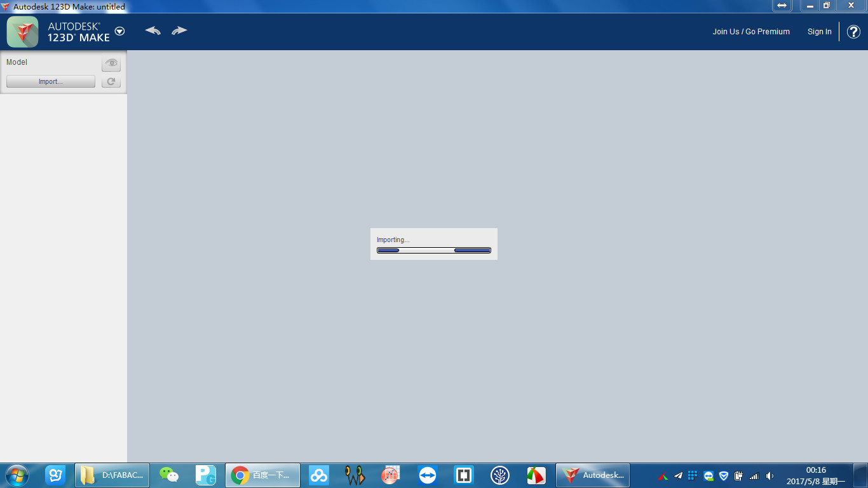Screen dimensions: 868x488
Task: Click the red-green umbrella taskbar icon
Action: coord(536,475)
